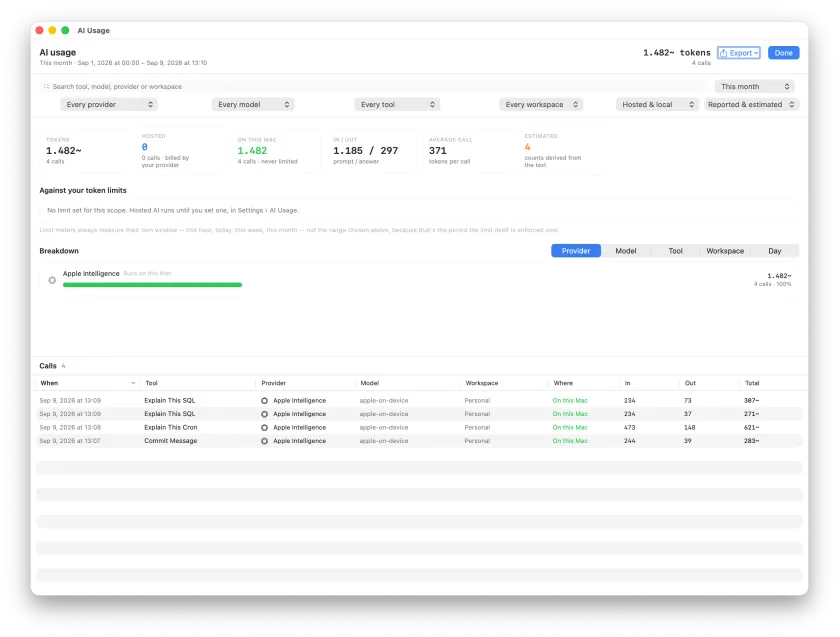This screenshot has height=637, width=840.
Task: Click the search magnifier icon
Action: coord(47,86)
